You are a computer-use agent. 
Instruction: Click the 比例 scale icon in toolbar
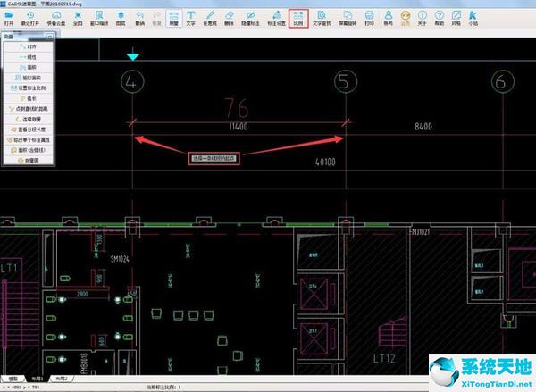coord(298,18)
